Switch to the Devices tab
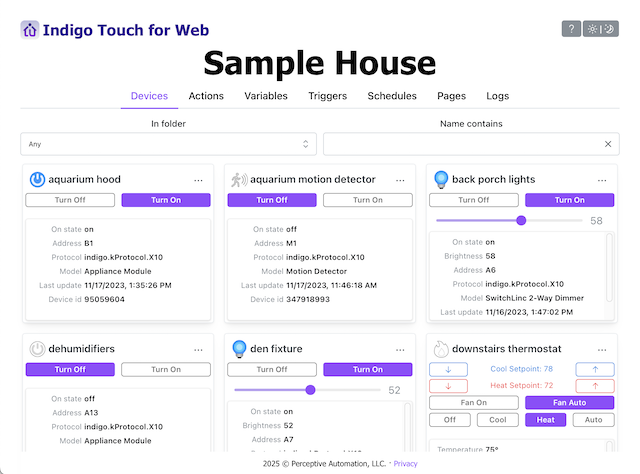Viewport: 640px width, 474px height. pyautogui.click(x=149, y=96)
